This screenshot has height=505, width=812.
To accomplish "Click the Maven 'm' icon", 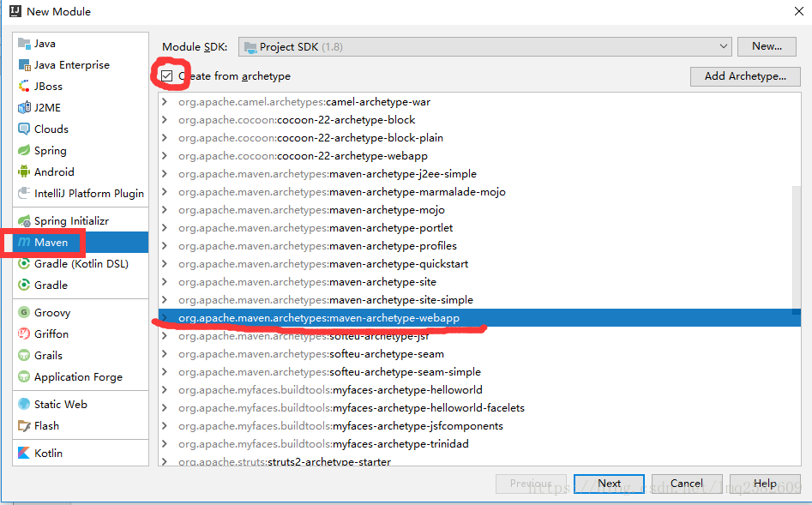I will pos(24,242).
